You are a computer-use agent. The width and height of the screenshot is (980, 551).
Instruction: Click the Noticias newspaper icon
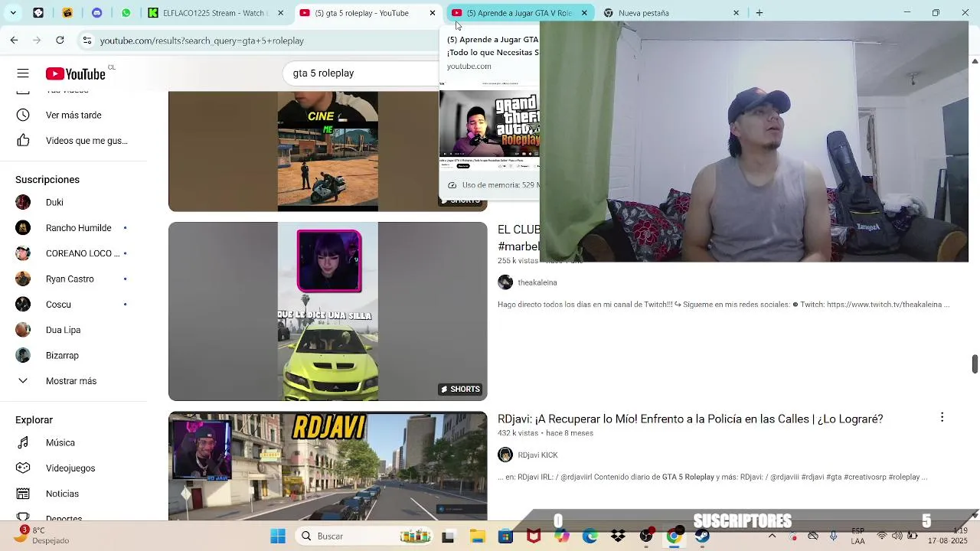tap(23, 494)
